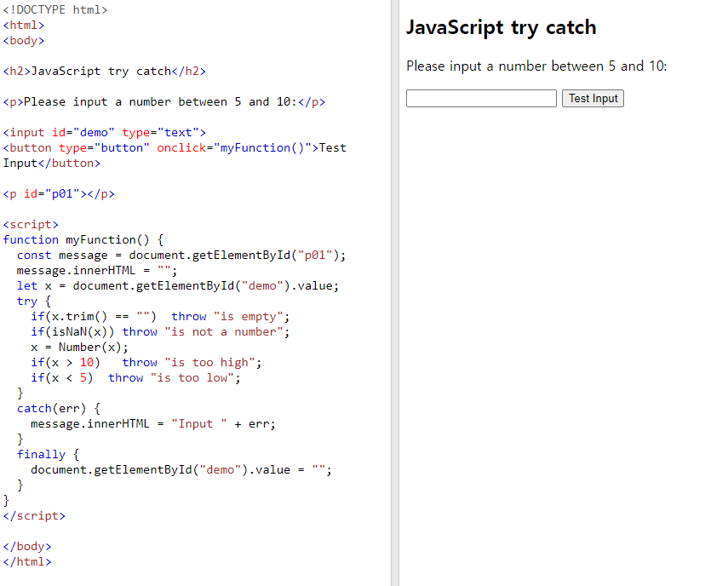
Task: Click the 'x = Number(x);' code line
Action: coord(79,347)
